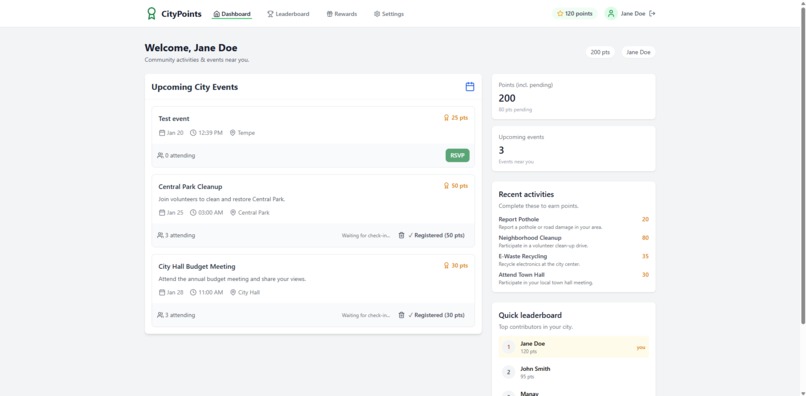Click Registered (30 pts) status
806x396 pixels.
(436, 315)
